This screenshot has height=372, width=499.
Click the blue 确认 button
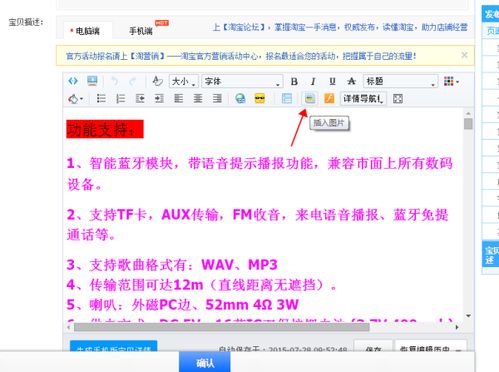click(x=205, y=362)
